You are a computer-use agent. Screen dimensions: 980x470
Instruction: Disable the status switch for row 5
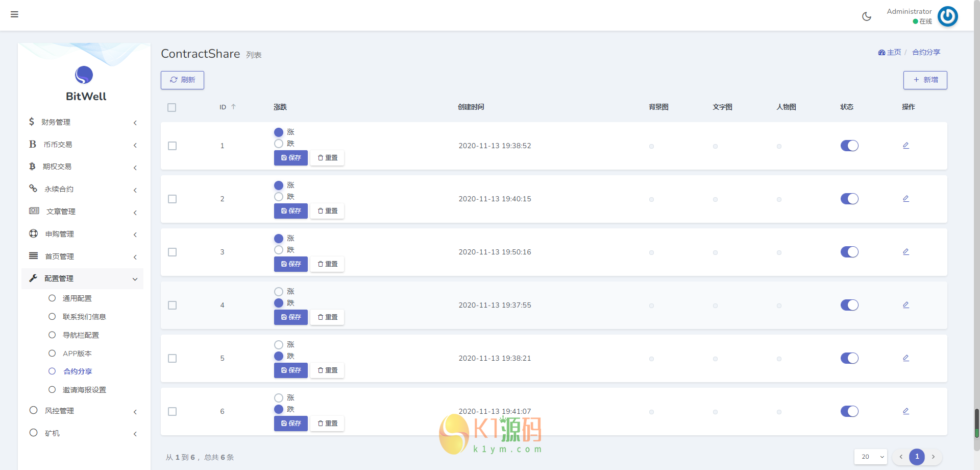pyautogui.click(x=849, y=358)
